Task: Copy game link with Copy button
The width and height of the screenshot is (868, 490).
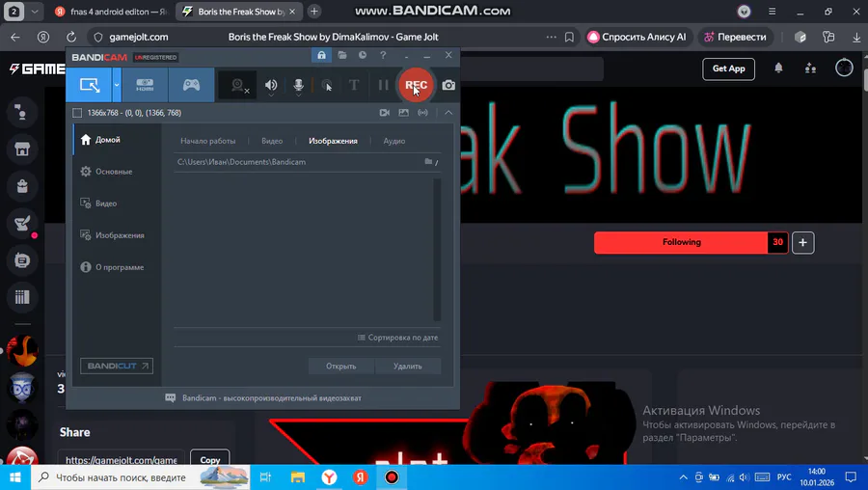Action: tap(210, 459)
